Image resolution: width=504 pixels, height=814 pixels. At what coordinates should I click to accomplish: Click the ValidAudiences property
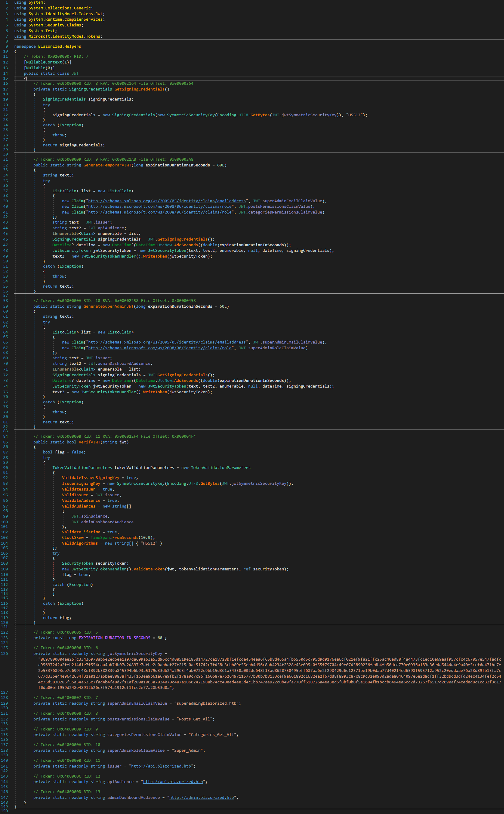[x=79, y=506]
